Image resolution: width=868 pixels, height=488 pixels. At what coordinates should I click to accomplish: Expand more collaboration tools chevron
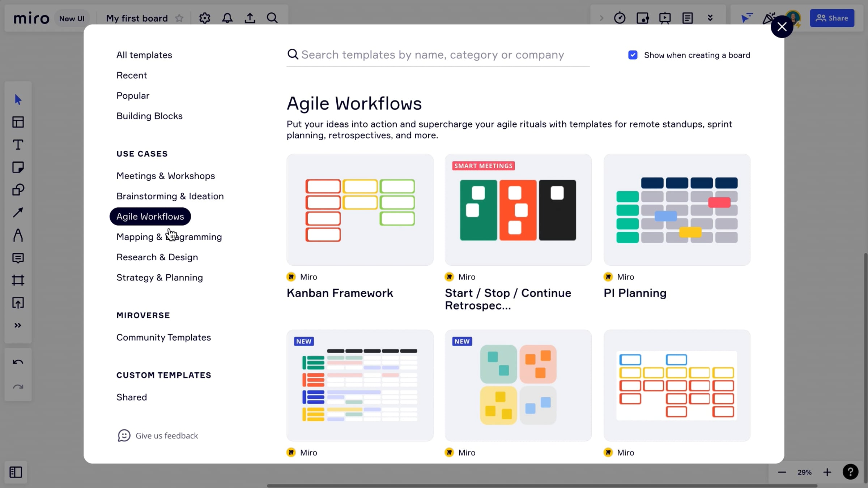click(710, 18)
